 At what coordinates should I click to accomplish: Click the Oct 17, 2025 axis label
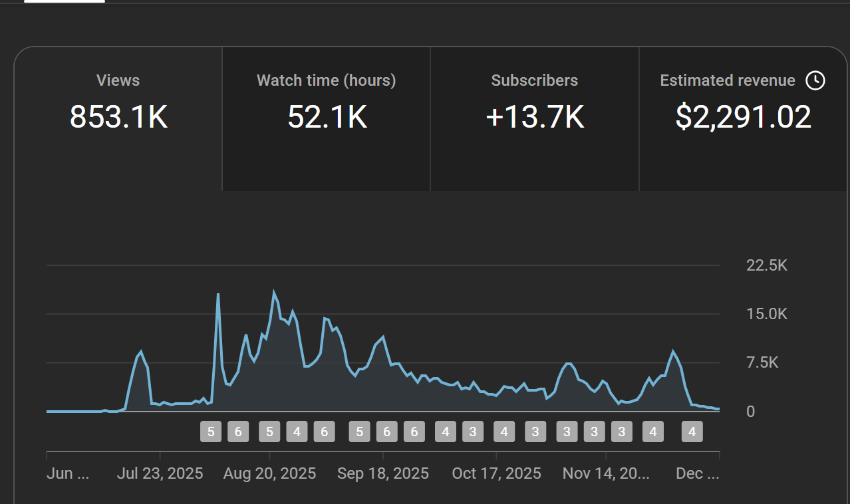pos(496,473)
